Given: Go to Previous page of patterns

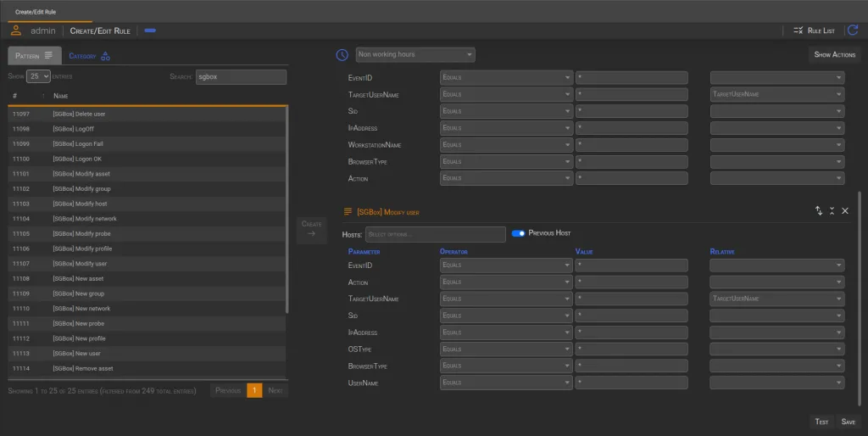Looking at the screenshot, I should (x=228, y=390).
